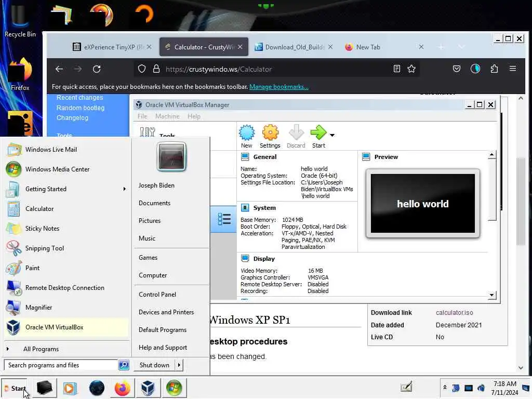Open Sticky Notes from the Start menu
The image size is (532, 399).
(x=66, y=229)
